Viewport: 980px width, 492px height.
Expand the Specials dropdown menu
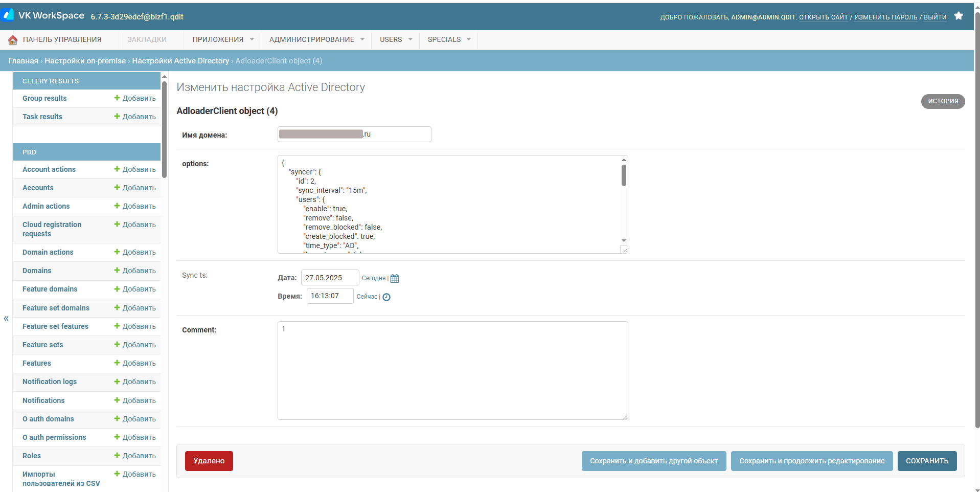[x=449, y=39]
